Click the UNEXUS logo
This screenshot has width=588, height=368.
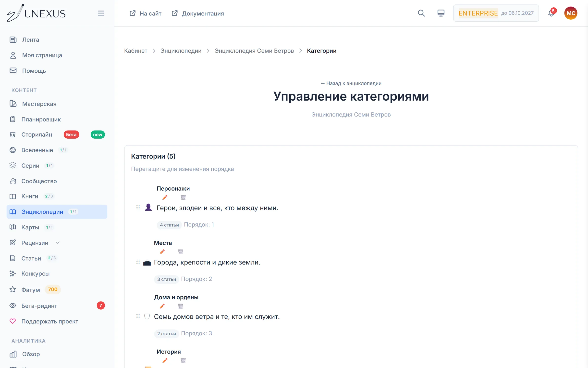(36, 13)
